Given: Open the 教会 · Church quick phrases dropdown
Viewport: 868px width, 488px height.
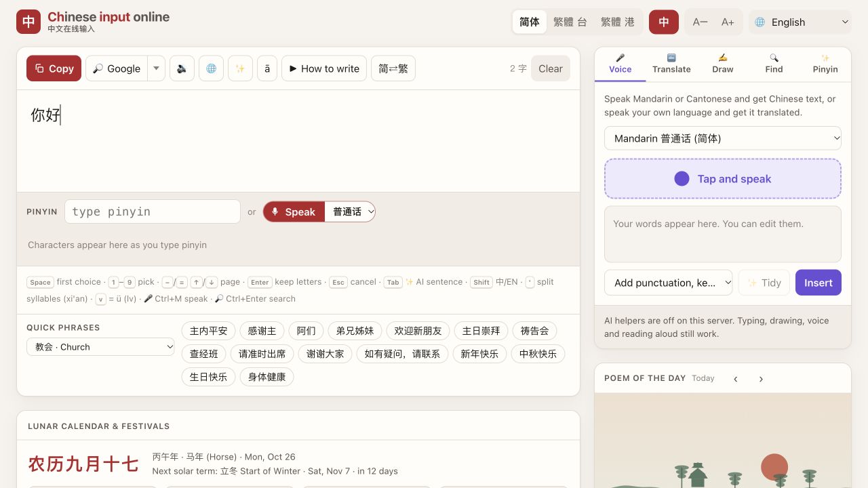Looking at the screenshot, I should (x=100, y=347).
